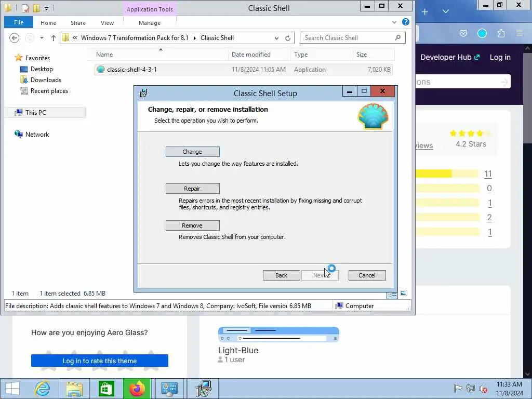
Task: Go Back in Classic Shell Setup
Action: click(281, 275)
